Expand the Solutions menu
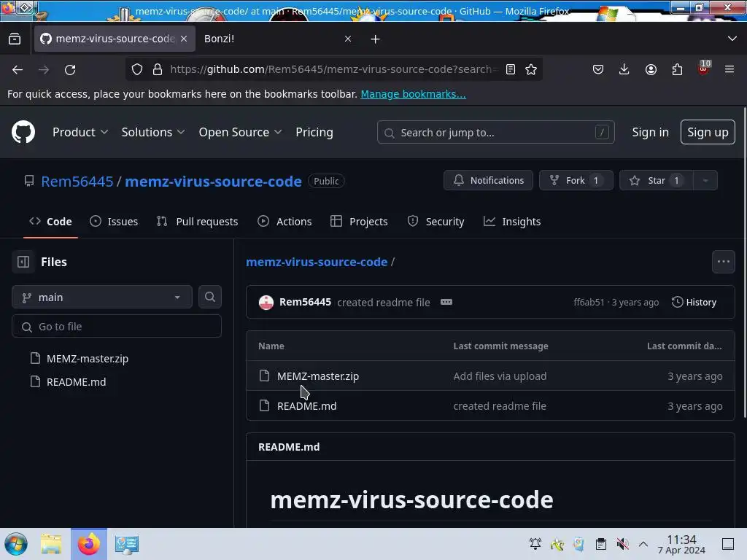 [x=153, y=132]
